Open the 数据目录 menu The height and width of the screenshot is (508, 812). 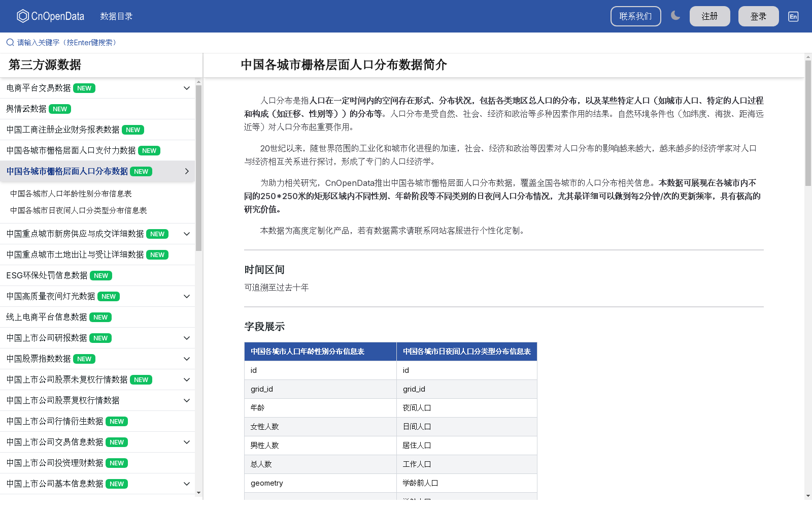[x=116, y=16]
